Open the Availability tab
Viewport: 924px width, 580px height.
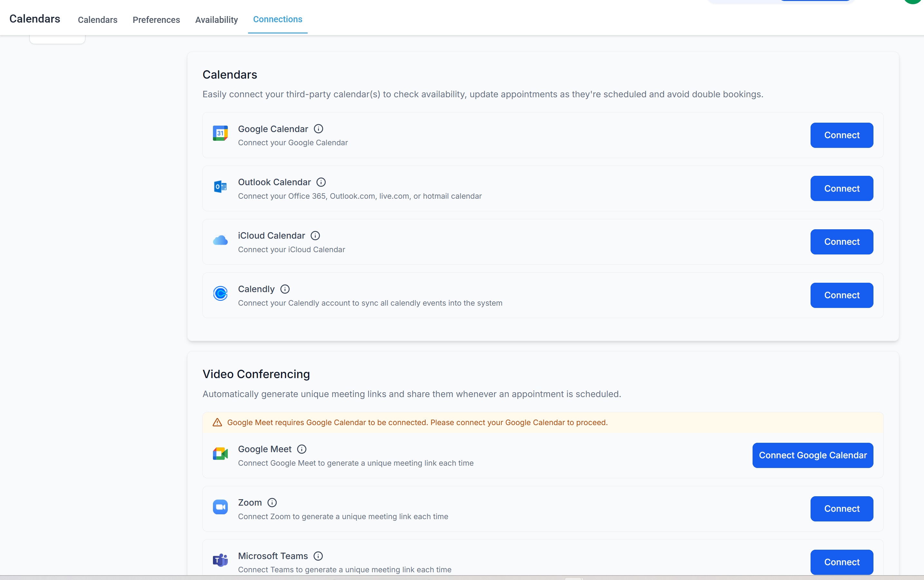(x=217, y=20)
